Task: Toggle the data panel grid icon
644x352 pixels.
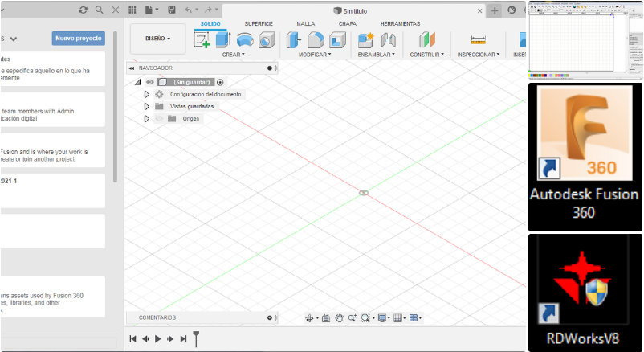Action: (132, 10)
